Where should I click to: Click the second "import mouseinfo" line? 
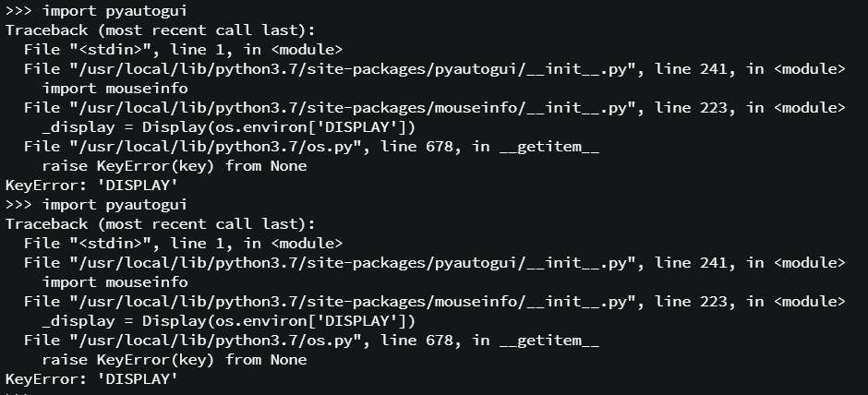tap(115, 282)
